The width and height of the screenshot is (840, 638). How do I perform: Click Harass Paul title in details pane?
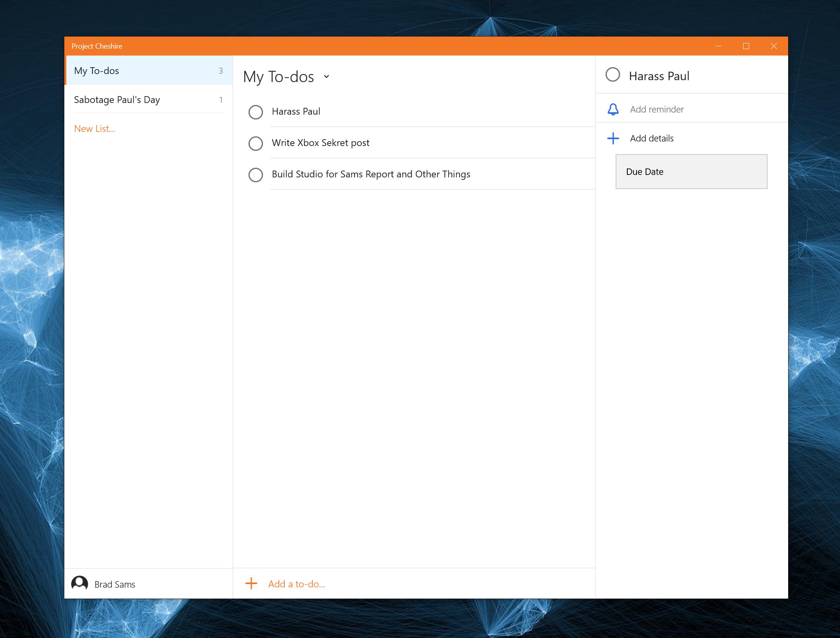[x=659, y=76]
